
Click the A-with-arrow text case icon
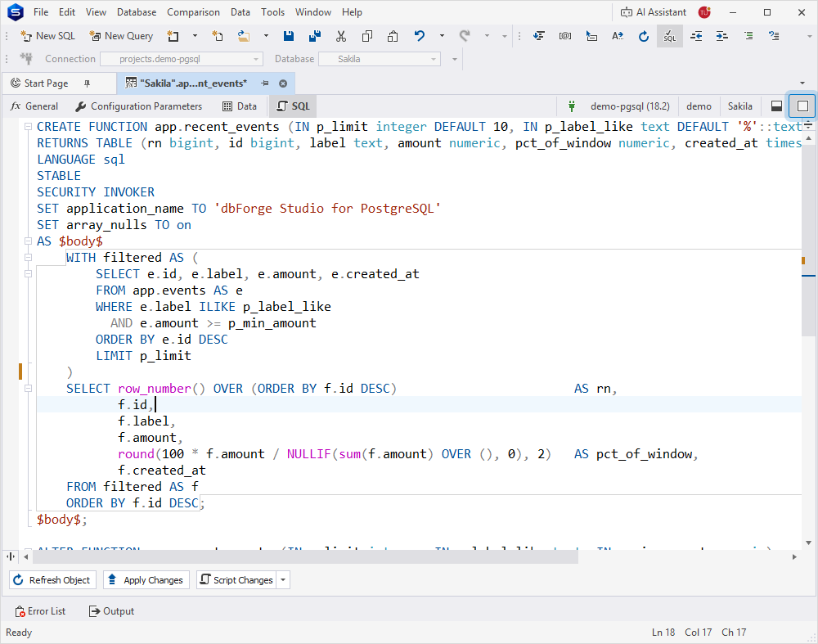tap(618, 36)
